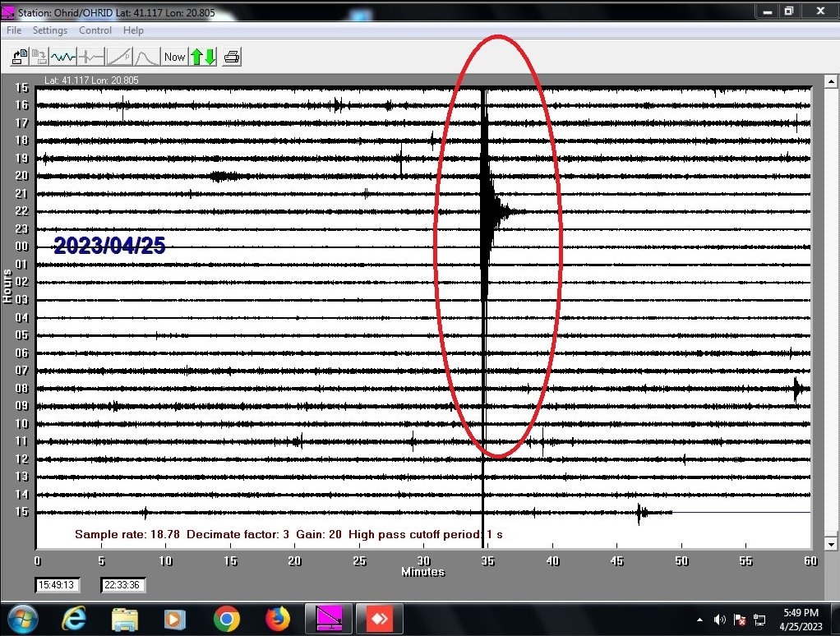The image size is (840, 636).
Task: Open the Settings menu
Action: click(x=50, y=30)
